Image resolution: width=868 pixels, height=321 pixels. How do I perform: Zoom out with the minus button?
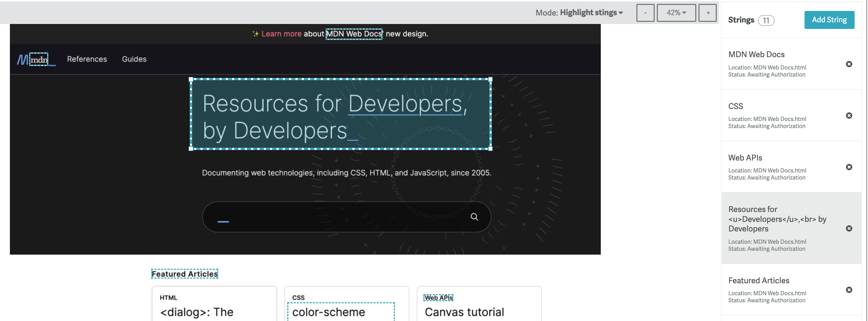click(x=645, y=12)
